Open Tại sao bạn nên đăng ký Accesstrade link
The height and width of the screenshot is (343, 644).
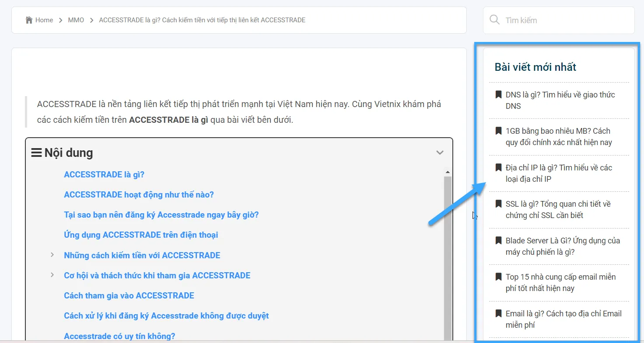tap(161, 215)
